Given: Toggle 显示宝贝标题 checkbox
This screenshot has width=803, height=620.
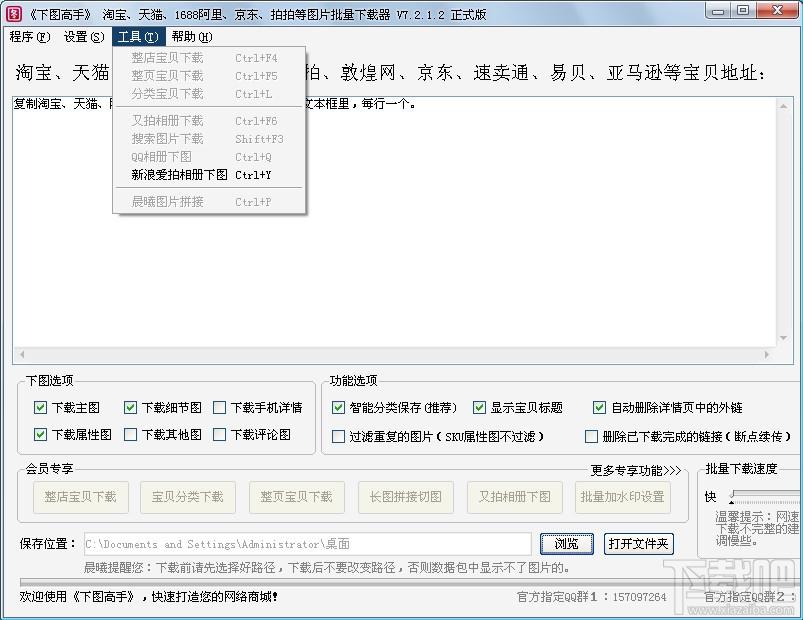Looking at the screenshot, I should pos(479,408).
